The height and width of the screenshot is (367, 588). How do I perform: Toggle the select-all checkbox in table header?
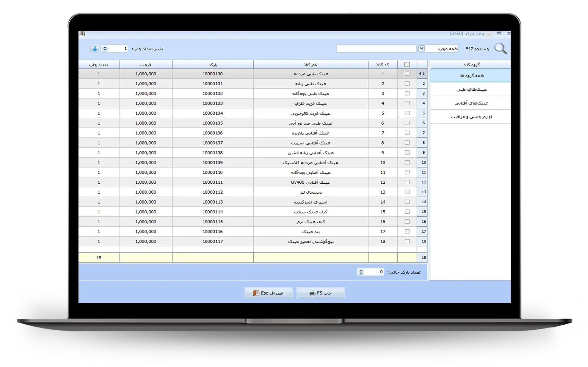point(407,64)
